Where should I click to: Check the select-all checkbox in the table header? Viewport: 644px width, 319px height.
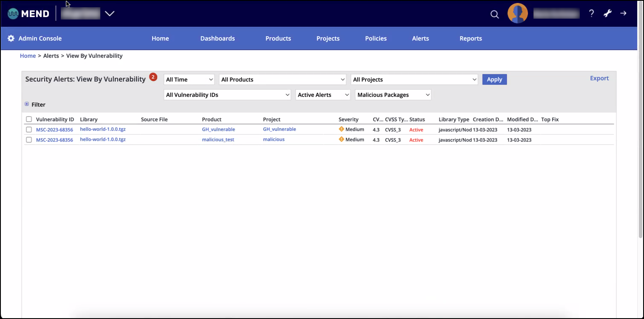coord(28,119)
